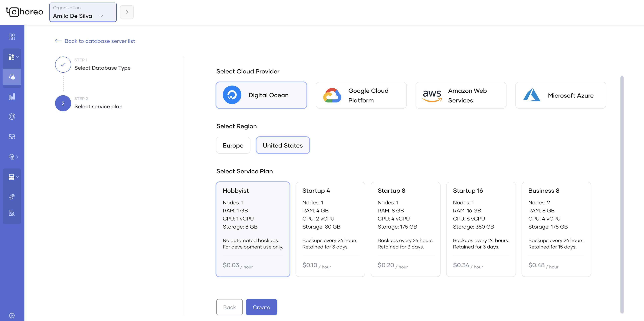
Task: Expand the cloud list sidebar chevron
Action: coord(17,157)
